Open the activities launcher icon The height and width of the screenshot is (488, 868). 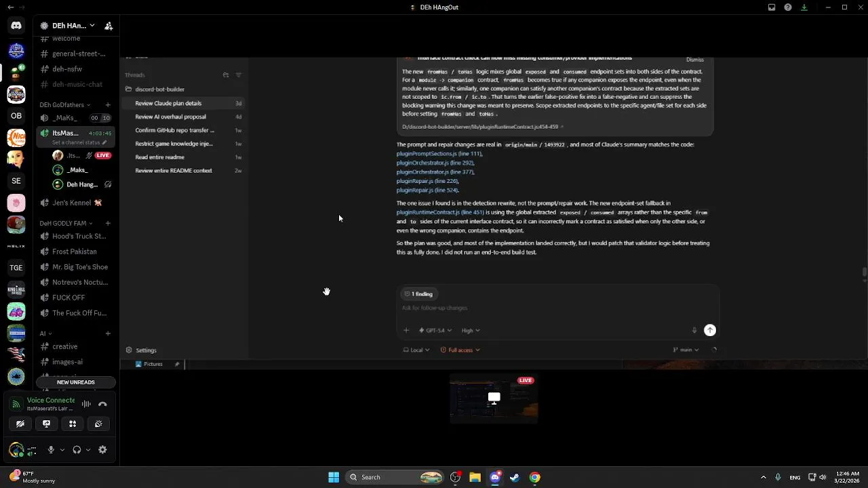73,424
